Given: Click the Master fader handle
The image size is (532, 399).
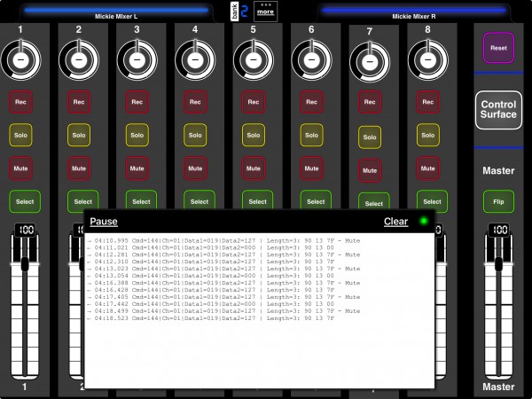Looking at the screenshot, I should click(x=498, y=264).
